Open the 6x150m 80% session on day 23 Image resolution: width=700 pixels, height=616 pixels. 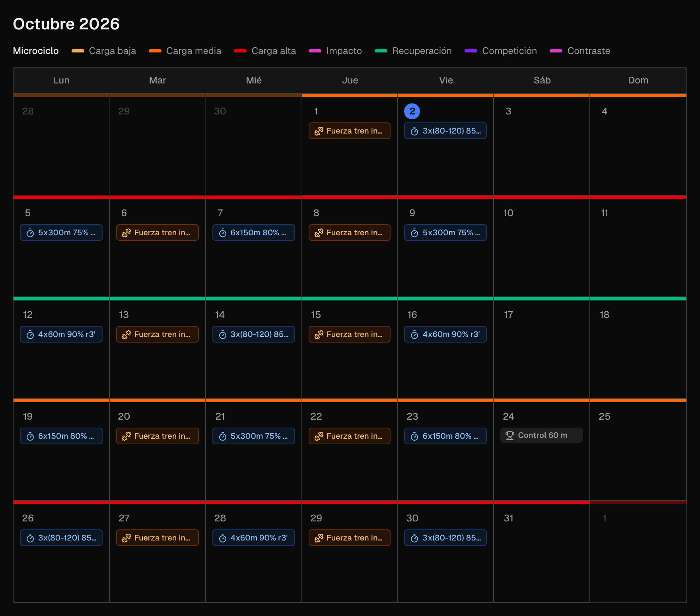(x=445, y=436)
